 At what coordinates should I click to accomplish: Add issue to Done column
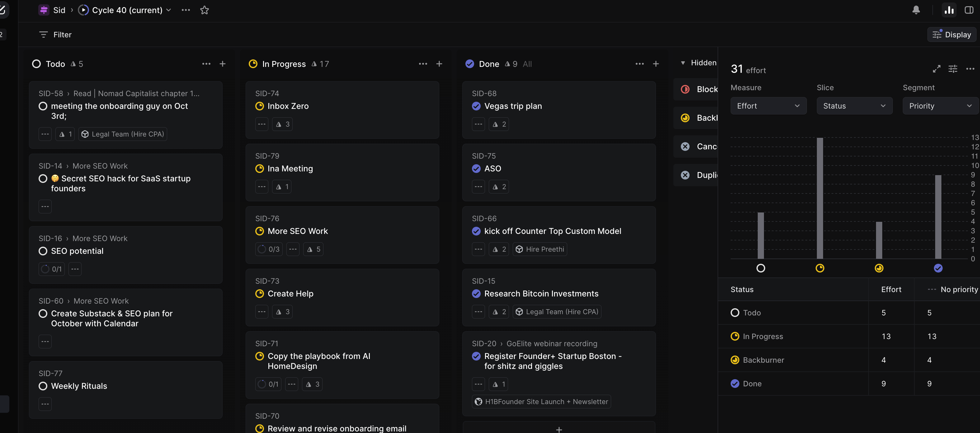[x=656, y=64]
